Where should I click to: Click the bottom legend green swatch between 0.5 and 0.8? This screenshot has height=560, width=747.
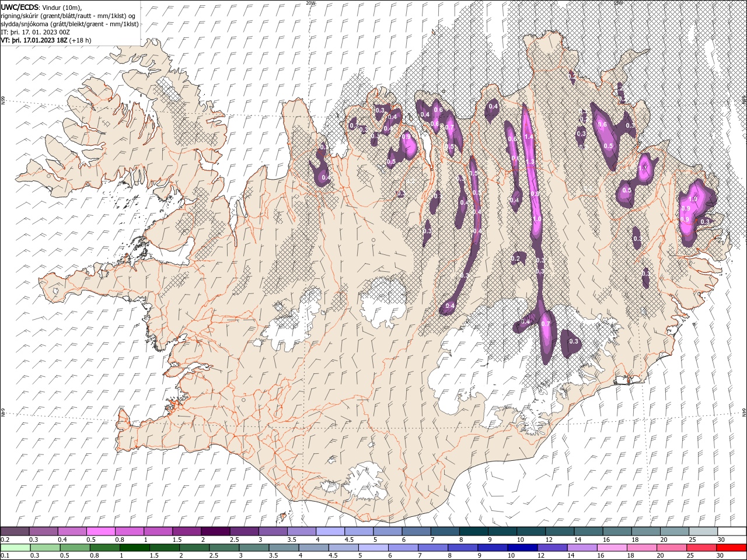click(75, 548)
